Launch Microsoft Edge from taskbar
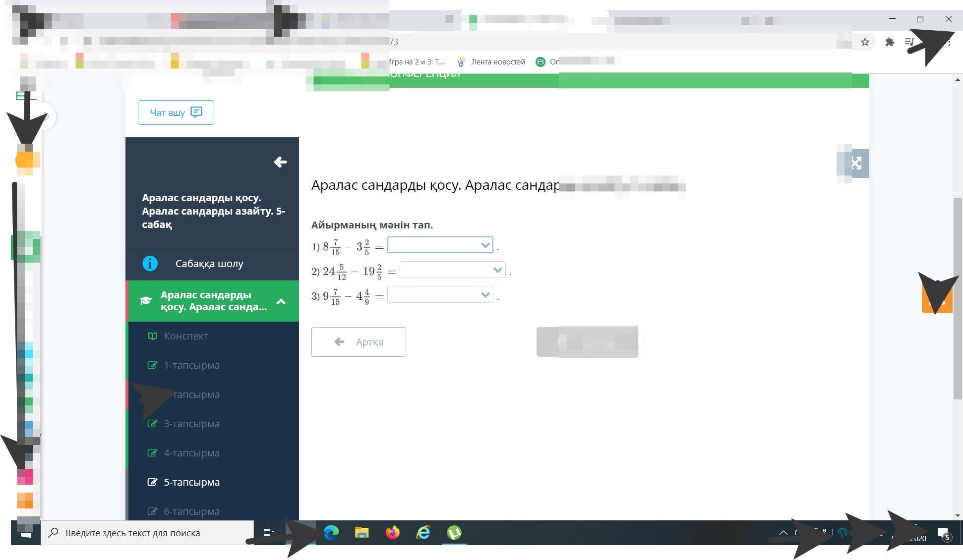 point(331,533)
